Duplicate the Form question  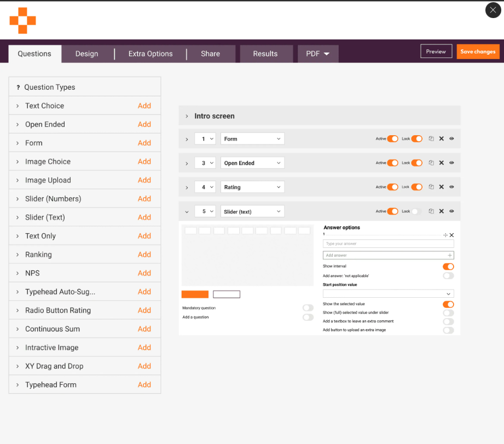coord(431,139)
